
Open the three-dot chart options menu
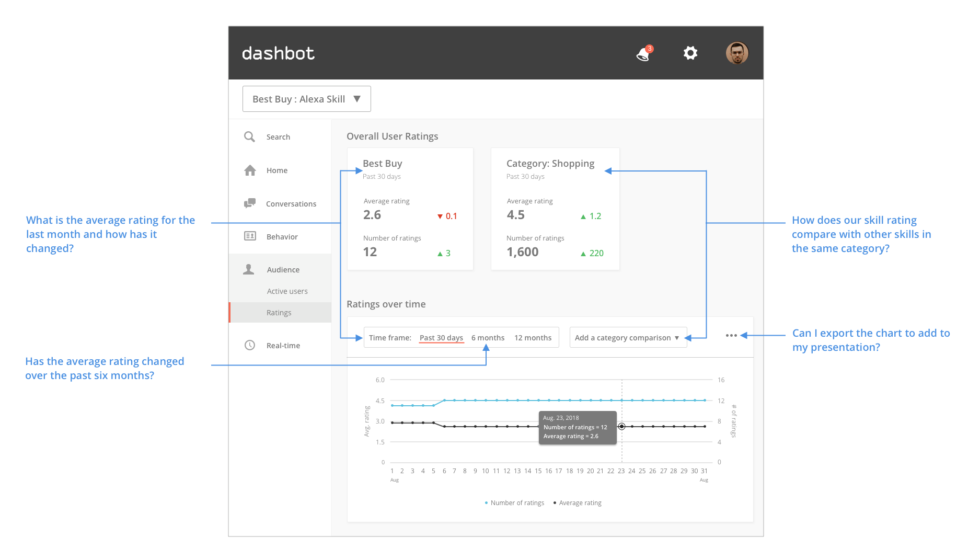[731, 336]
